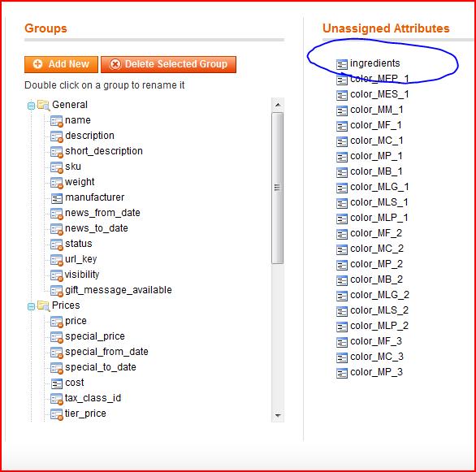The width and height of the screenshot is (476, 472).
Task: Select the short_description attribute
Action: [x=103, y=151]
